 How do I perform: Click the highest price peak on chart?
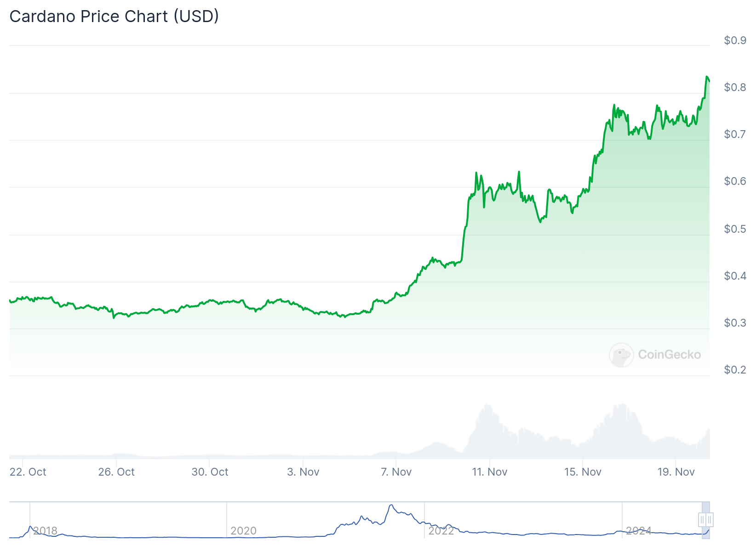707,77
